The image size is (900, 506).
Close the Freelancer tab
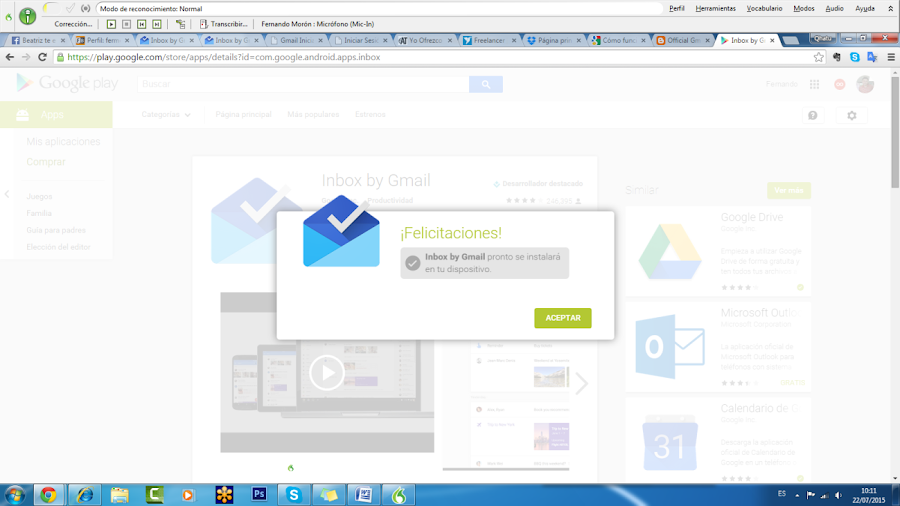tap(514, 41)
